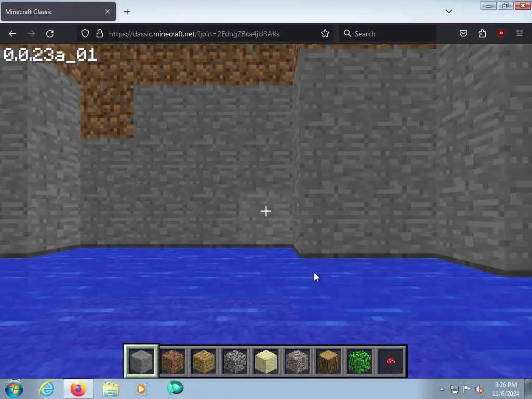Open Windows Explorer folder in taskbar
The width and height of the screenshot is (532, 399).
click(x=111, y=389)
